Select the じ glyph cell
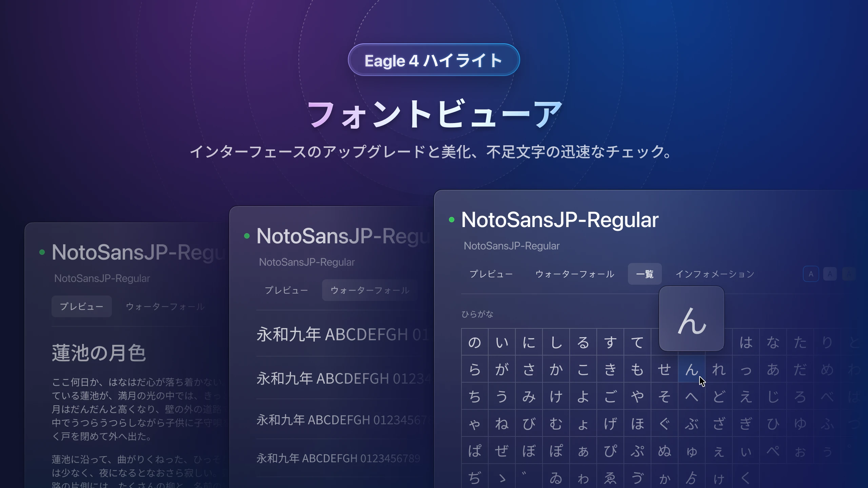Image resolution: width=868 pixels, height=488 pixels. coord(773,396)
